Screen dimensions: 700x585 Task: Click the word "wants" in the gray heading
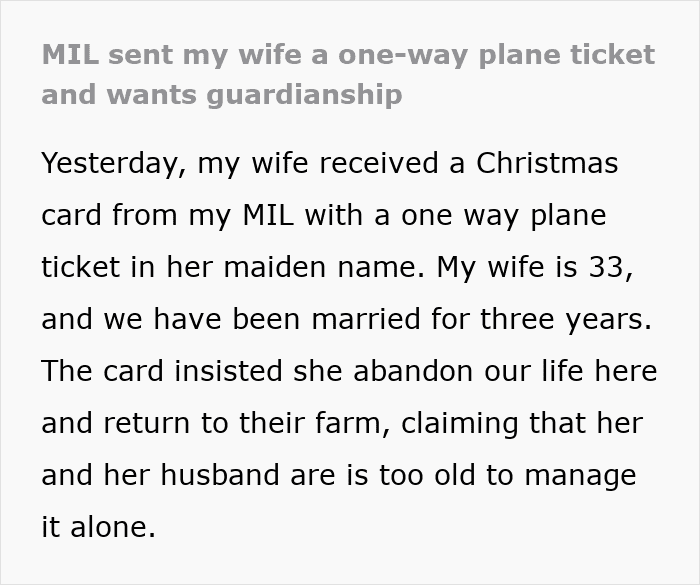point(151,95)
